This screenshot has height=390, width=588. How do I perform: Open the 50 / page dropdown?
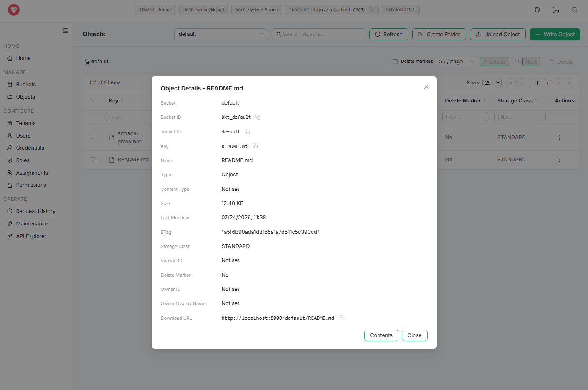click(457, 62)
